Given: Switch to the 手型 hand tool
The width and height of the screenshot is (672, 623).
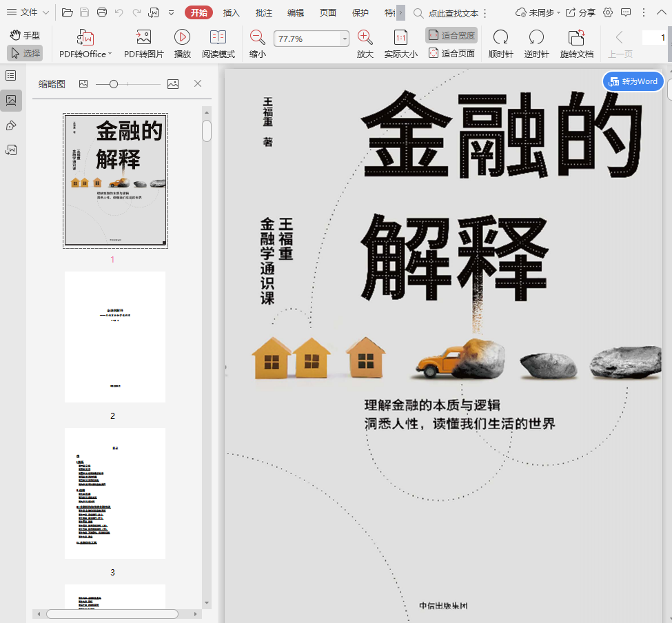Looking at the screenshot, I should coord(25,35).
